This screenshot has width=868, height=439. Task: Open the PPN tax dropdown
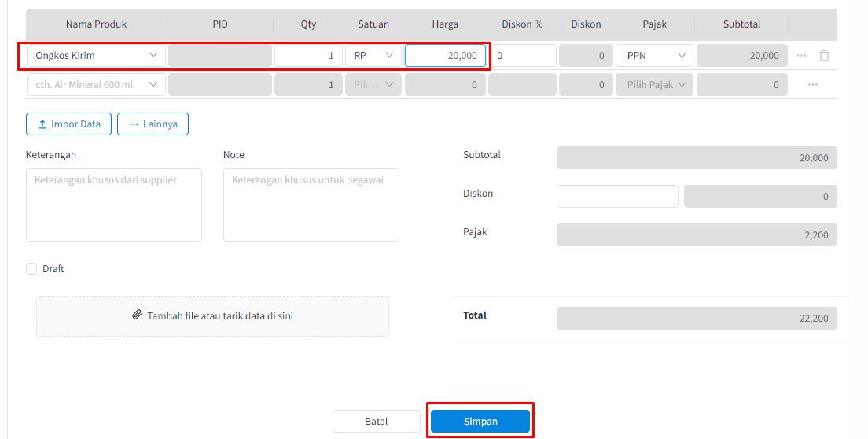tap(654, 55)
